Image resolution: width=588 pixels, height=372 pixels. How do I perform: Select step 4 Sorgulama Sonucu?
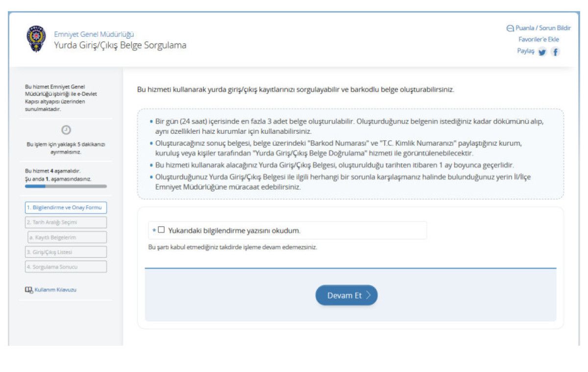pyautogui.click(x=66, y=267)
